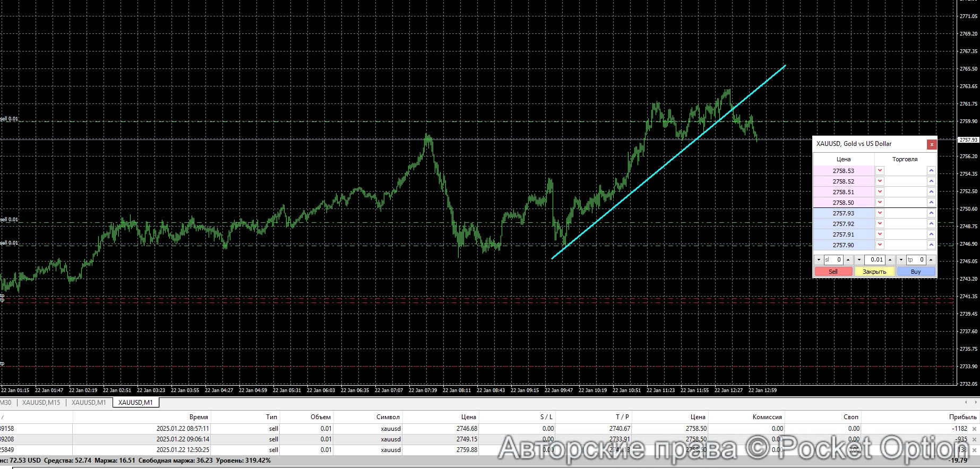Click red sell arrow at price 2758.51

click(x=880, y=192)
